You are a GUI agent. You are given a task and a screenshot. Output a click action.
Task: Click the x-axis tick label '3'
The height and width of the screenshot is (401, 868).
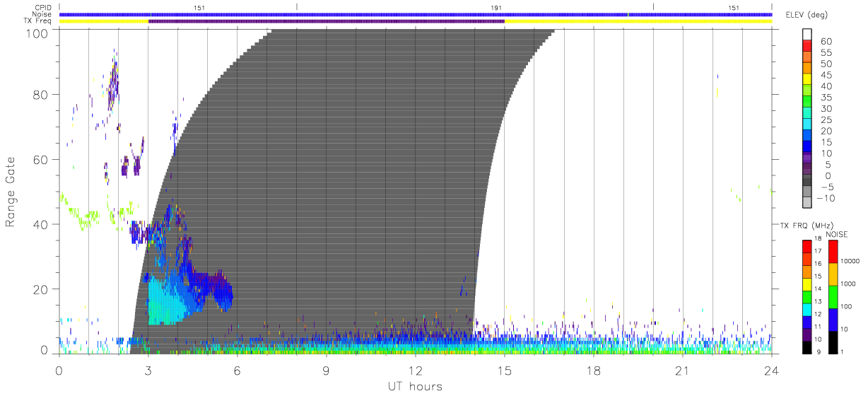pyautogui.click(x=148, y=371)
